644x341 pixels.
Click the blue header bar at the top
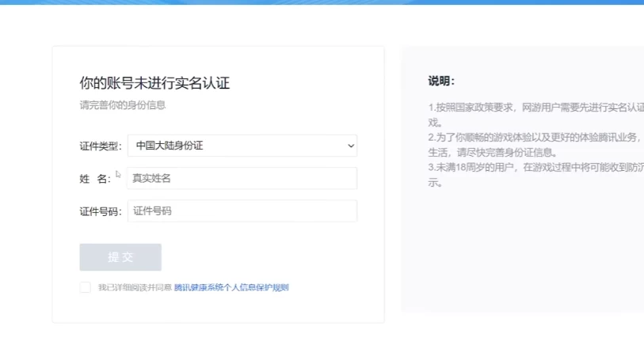[x=322, y=2]
